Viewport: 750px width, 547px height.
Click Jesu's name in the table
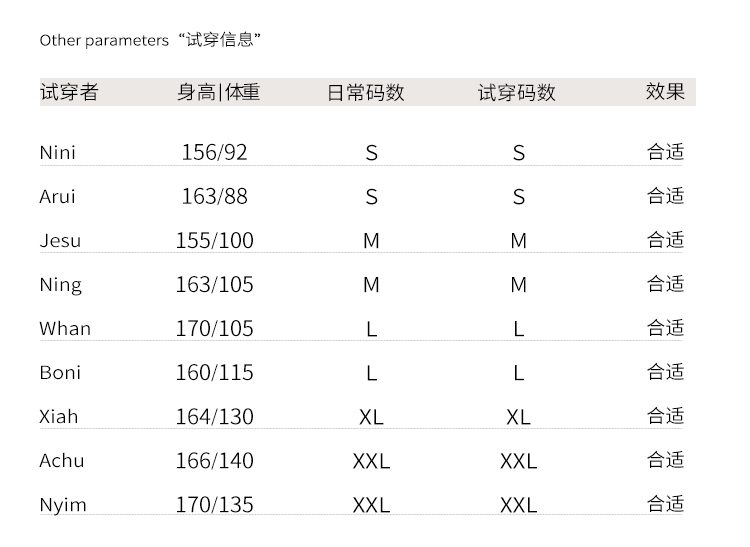[x=60, y=241]
